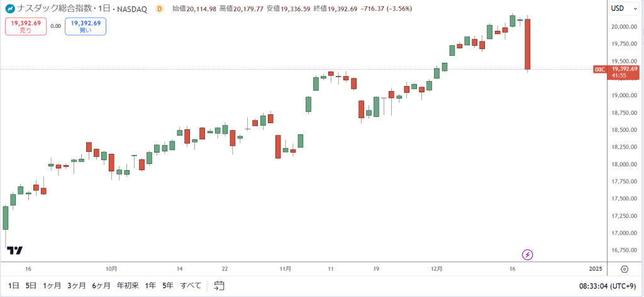Click the red sell button 19,392.69
Image resolution: width=644 pixels, height=297 pixels.
coord(25,26)
